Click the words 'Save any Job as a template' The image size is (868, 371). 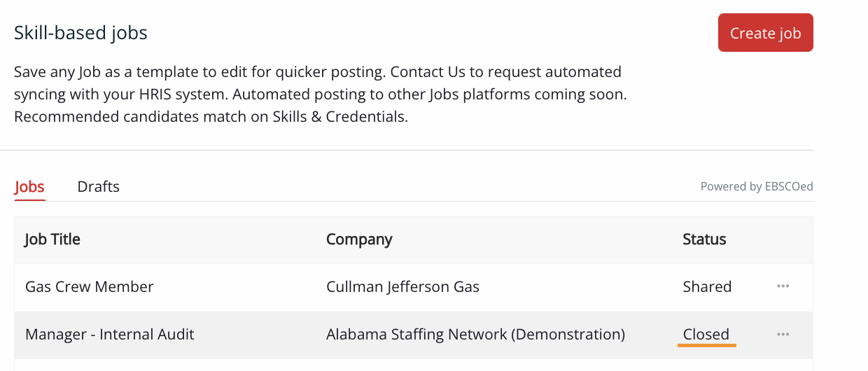(102, 72)
